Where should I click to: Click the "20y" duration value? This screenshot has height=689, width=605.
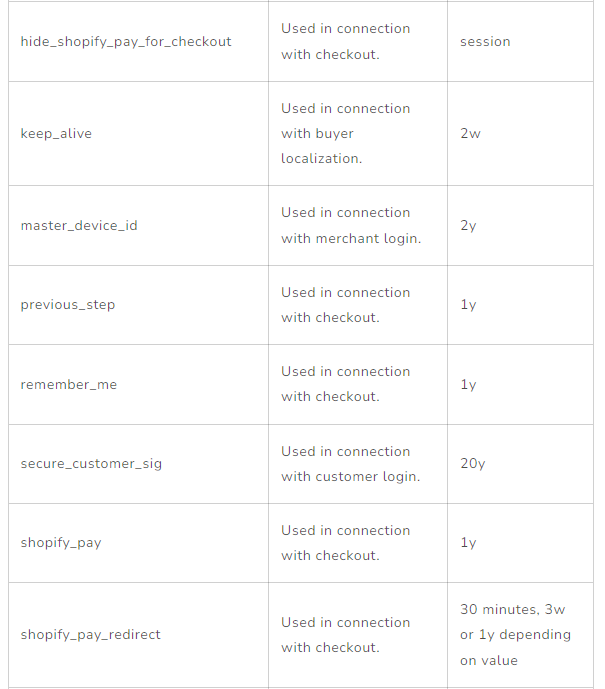coord(472,464)
